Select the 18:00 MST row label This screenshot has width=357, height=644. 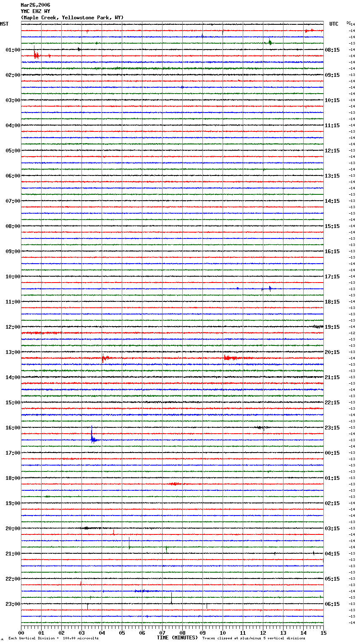tap(13, 478)
